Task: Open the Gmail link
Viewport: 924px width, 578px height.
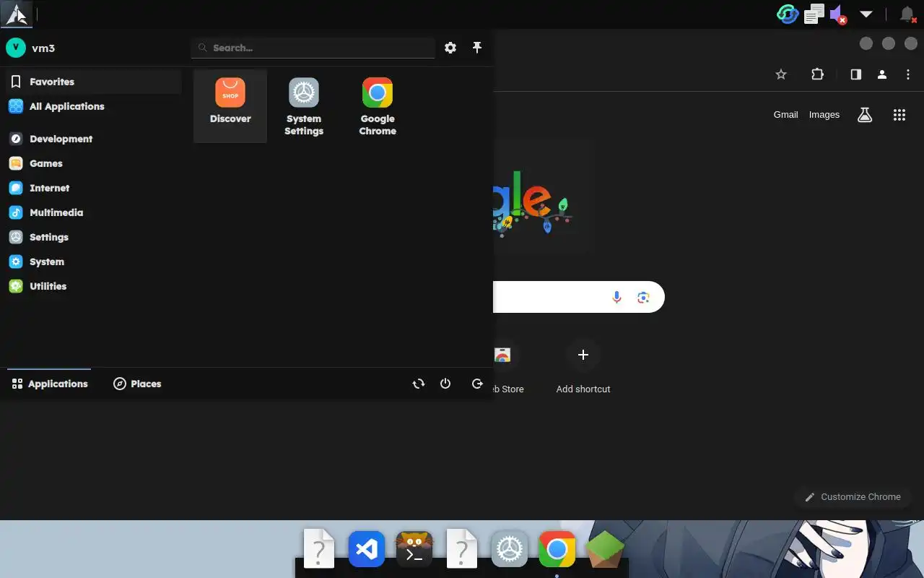Action: [785, 115]
